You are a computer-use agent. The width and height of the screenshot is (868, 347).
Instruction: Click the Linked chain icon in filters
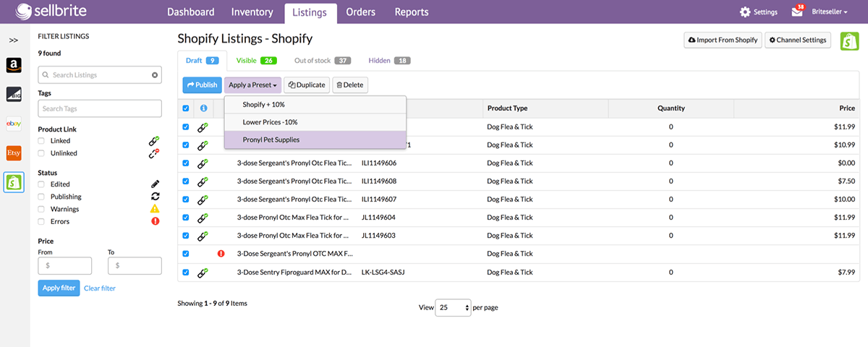click(154, 141)
